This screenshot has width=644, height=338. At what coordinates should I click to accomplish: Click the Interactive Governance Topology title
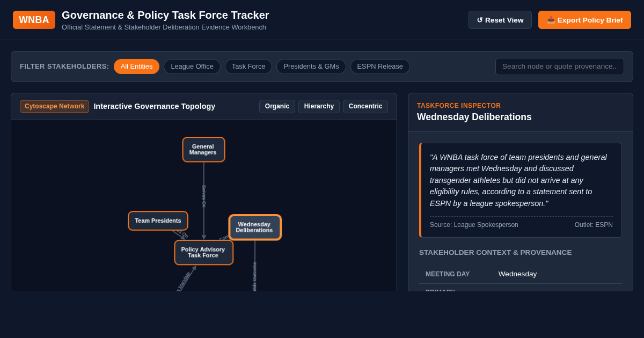155,106
